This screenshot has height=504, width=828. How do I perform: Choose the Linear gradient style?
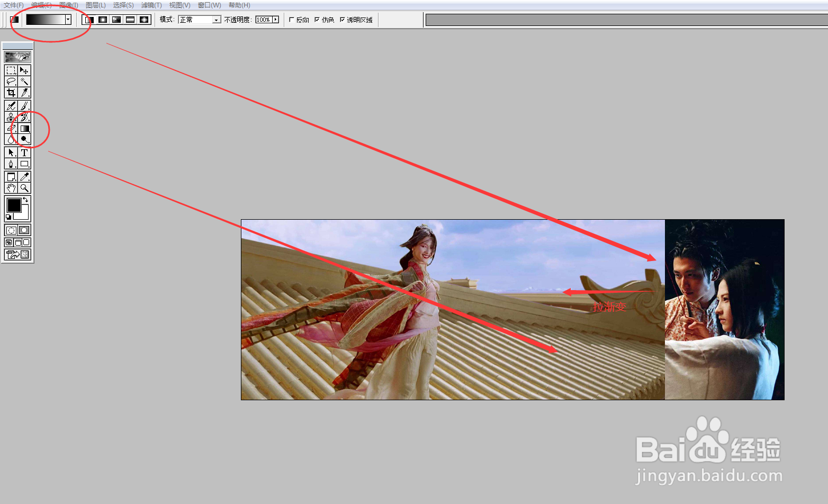[x=89, y=20]
